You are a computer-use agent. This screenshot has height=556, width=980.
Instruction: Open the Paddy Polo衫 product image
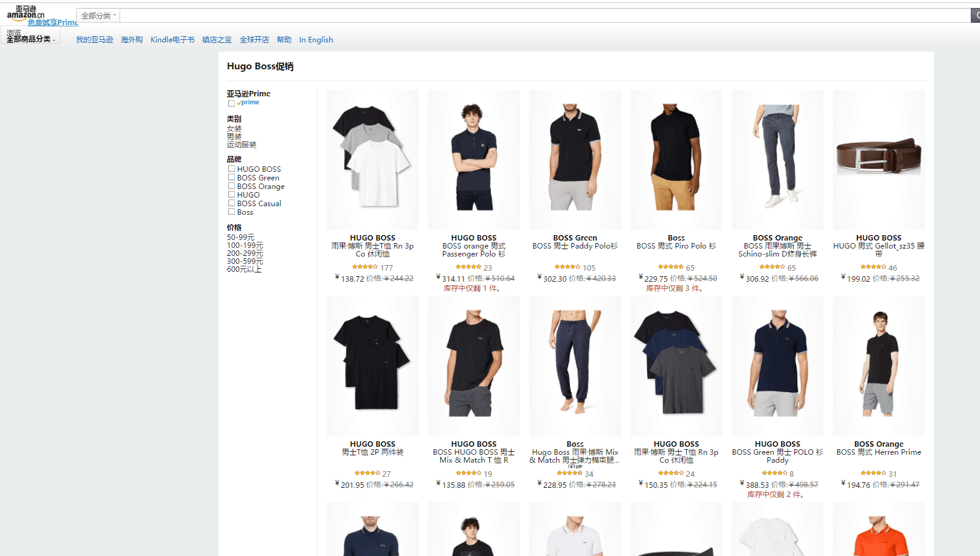(x=575, y=160)
